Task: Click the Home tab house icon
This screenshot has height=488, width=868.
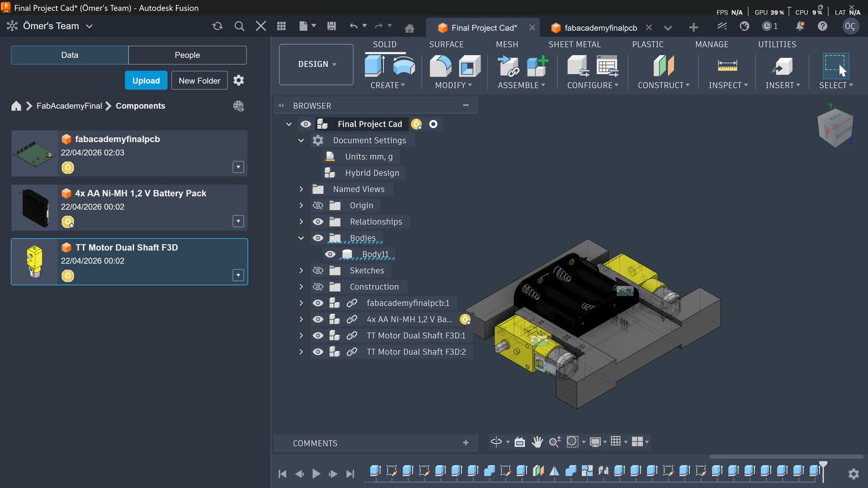Action: 410,28
